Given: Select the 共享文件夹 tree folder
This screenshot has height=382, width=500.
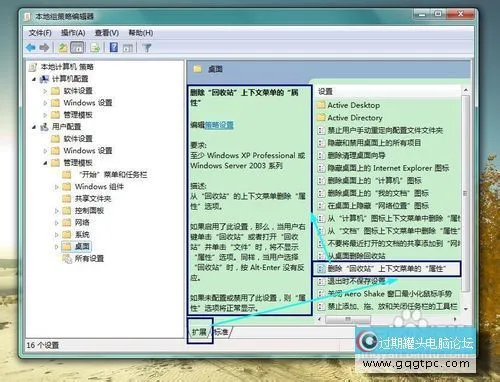Looking at the screenshot, I should pos(93,199).
